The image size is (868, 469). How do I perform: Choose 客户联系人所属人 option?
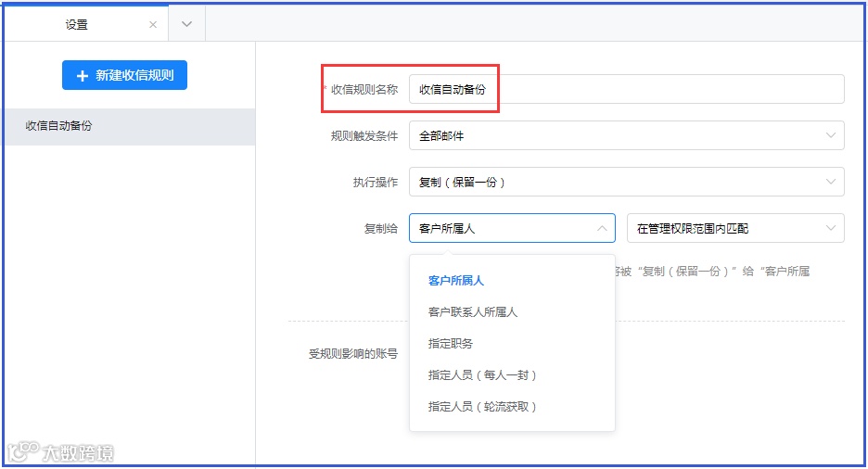[512, 312]
